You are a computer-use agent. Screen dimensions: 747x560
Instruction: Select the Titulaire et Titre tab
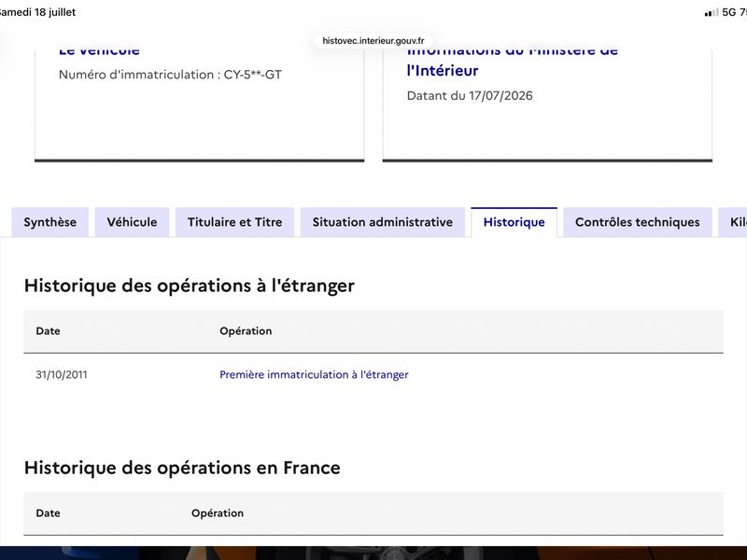tap(235, 222)
